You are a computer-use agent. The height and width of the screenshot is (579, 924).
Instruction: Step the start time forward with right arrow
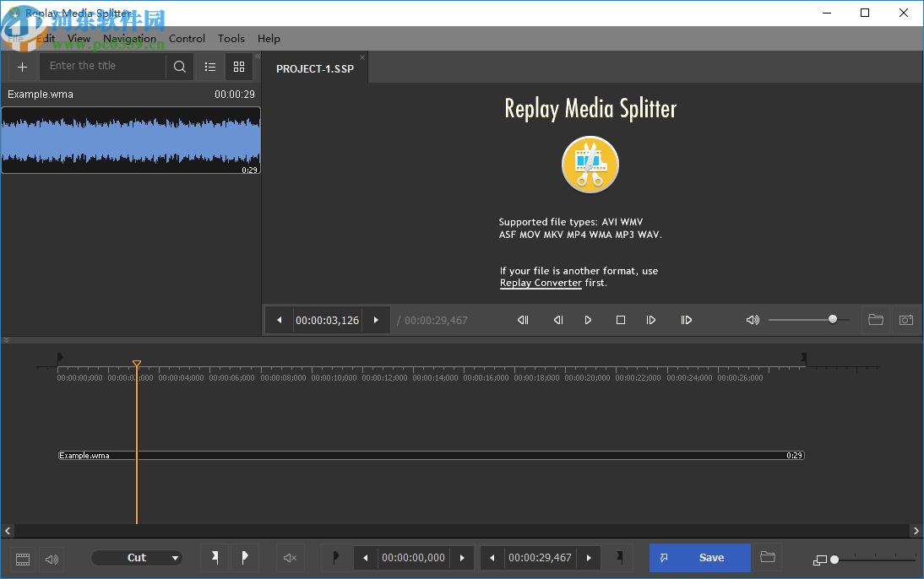coord(462,558)
